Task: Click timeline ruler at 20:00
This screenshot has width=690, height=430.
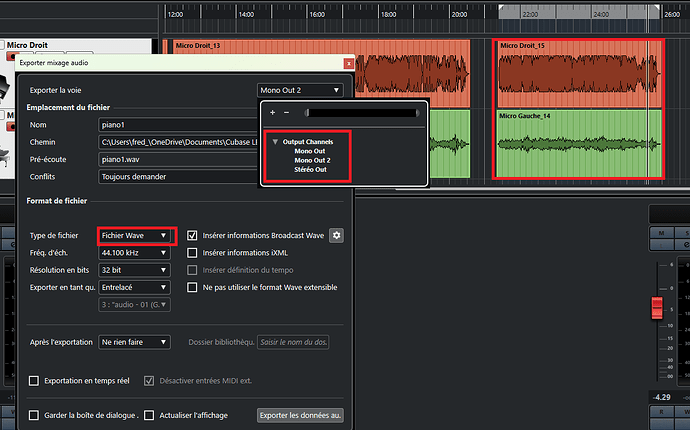Action: [459, 15]
